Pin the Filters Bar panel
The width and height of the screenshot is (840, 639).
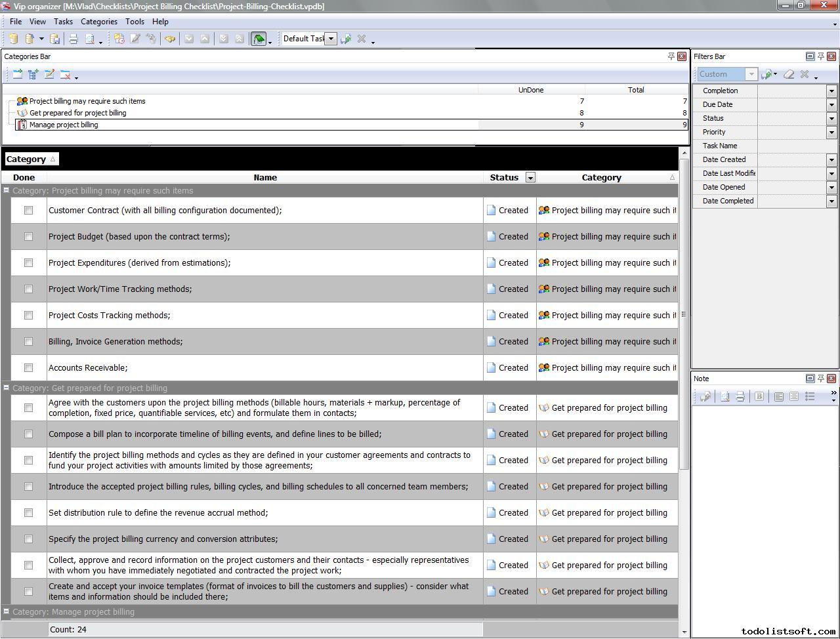point(820,56)
